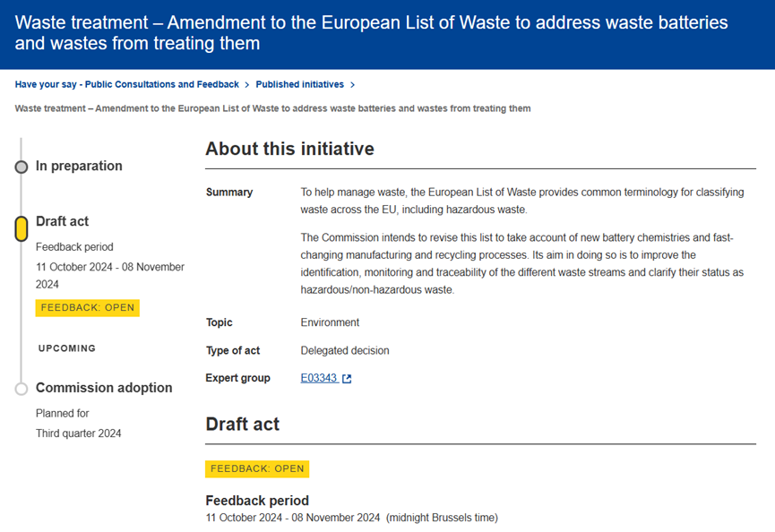Click chevron after Published initiatives breadcrumb

[353, 85]
